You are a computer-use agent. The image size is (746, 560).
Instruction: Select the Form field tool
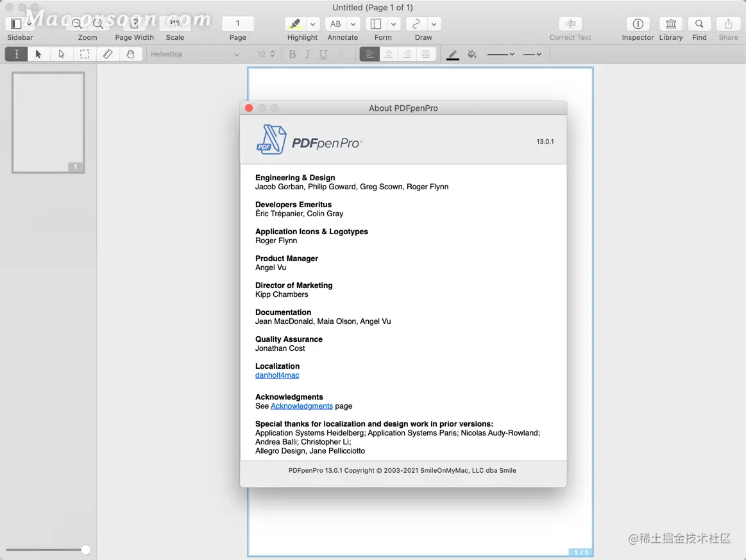point(376,23)
